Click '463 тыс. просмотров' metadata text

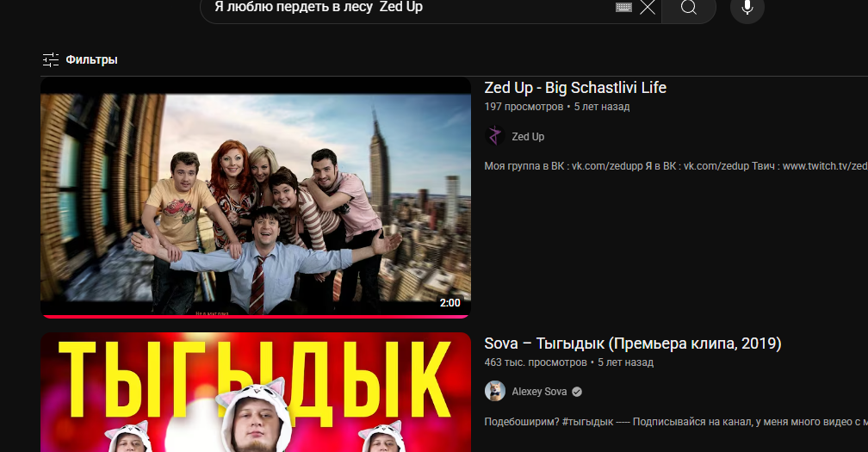click(x=536, y=362)
